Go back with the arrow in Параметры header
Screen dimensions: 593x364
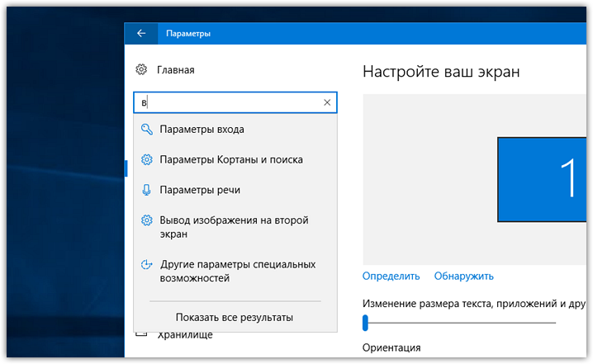[x=141, y=33]
